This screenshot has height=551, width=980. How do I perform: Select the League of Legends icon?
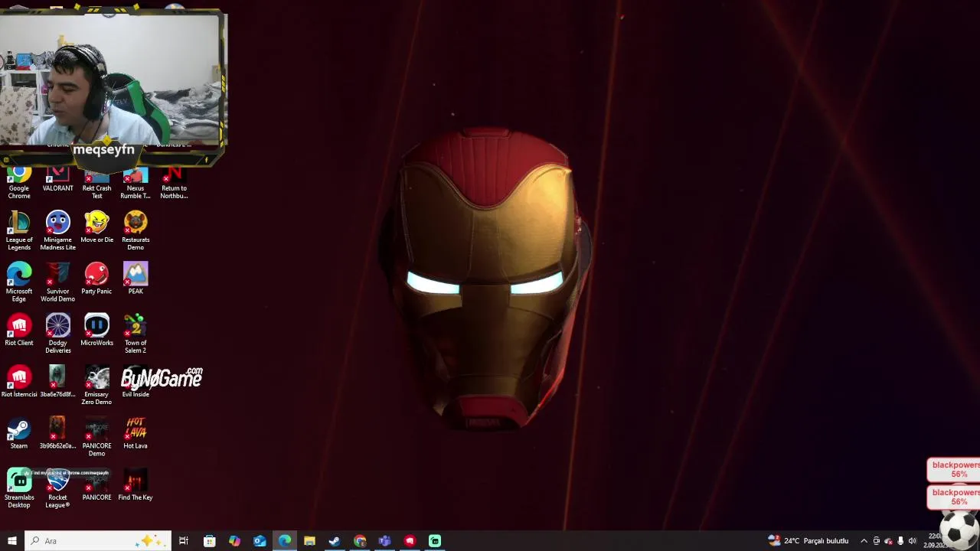click(x=19, y=230)
